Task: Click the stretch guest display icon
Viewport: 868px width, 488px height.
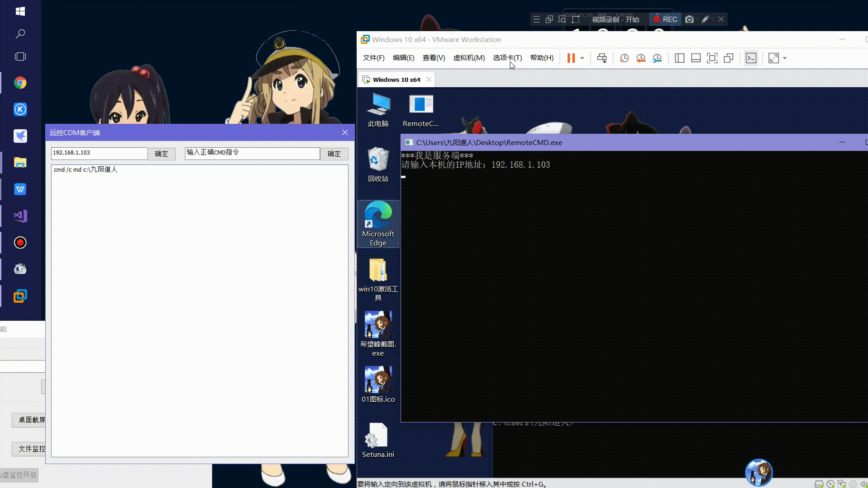Action: click(x=774, y=58)
